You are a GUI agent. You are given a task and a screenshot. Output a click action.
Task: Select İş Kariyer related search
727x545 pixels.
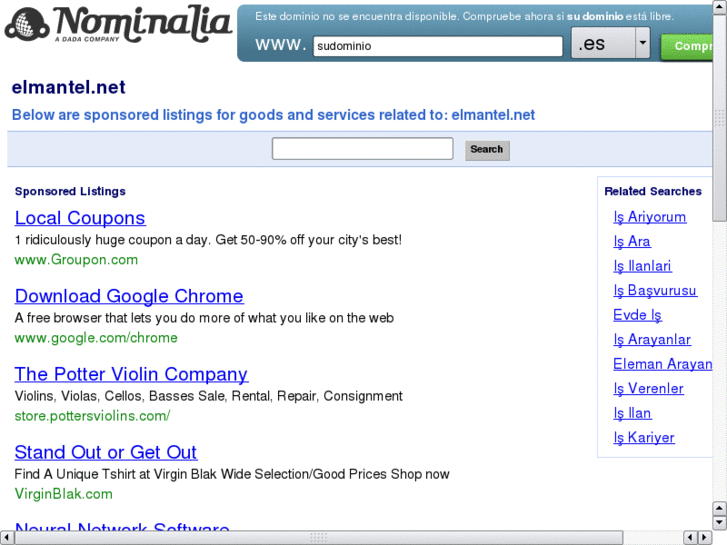point(644,438)
